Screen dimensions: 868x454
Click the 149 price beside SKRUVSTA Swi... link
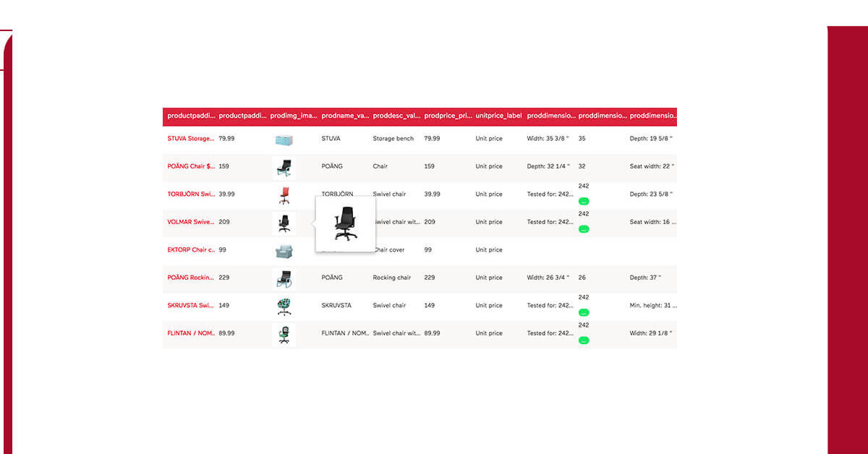pyautogui.click(x=224, y=305)
